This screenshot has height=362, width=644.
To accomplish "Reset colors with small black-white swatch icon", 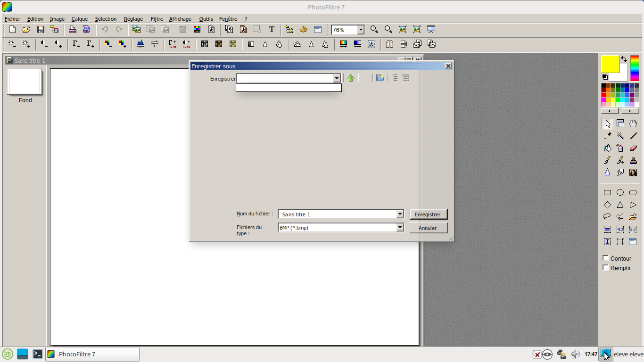I will (605, 77).
